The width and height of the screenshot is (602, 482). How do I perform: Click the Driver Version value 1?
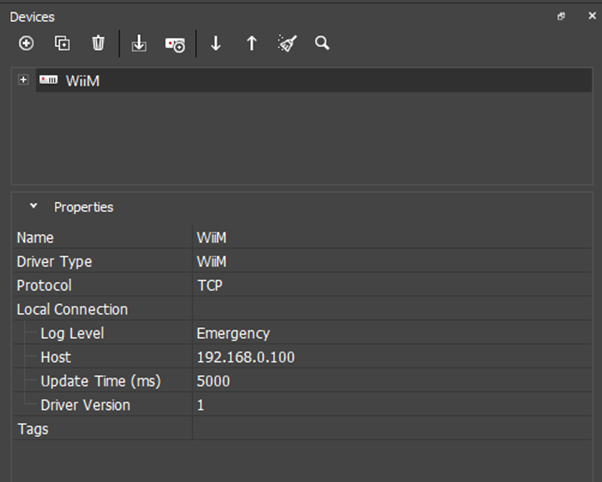point(392,405)
